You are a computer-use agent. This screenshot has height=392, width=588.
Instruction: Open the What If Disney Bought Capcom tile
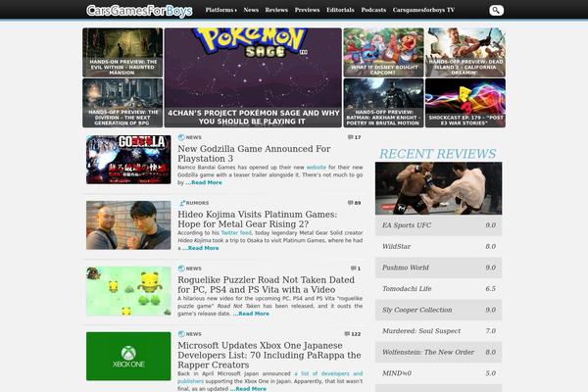pos(383,53)
